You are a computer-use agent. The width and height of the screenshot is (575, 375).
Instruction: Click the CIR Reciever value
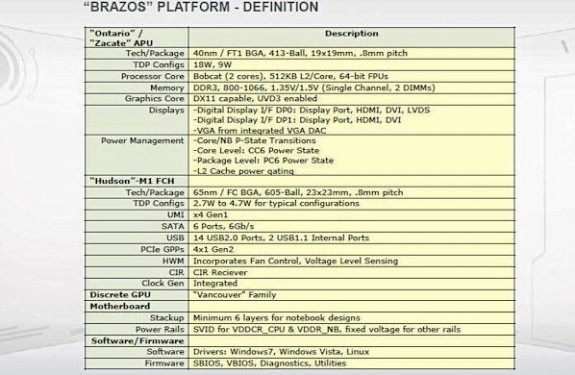click(x=220, y=273)
